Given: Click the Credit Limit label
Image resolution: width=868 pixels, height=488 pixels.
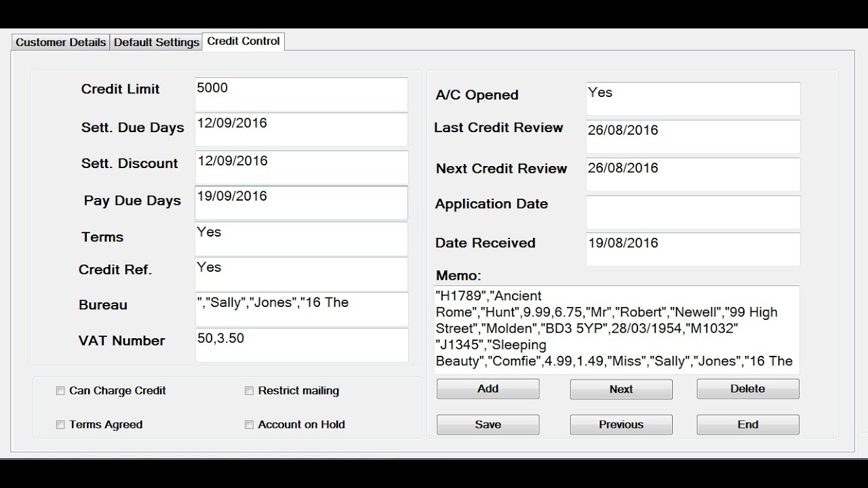Looking at the screenshot, I should tap(121, 89).
